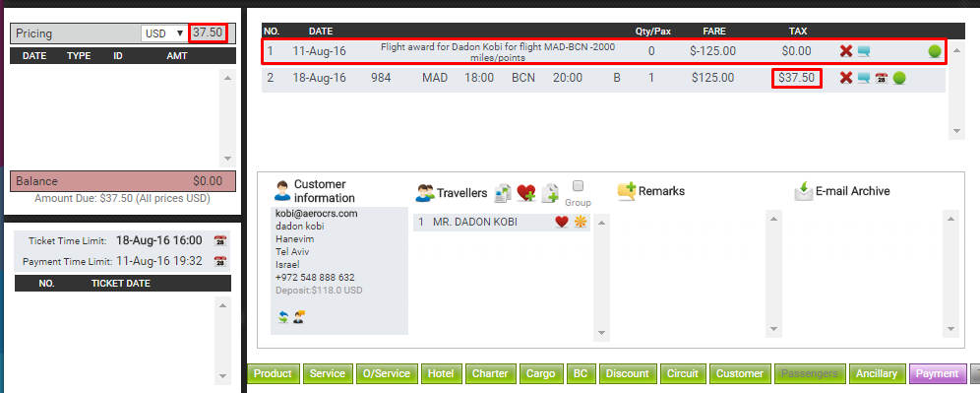
Task: Open comment bubble icon for flight 984
Action: pos(864,78)
